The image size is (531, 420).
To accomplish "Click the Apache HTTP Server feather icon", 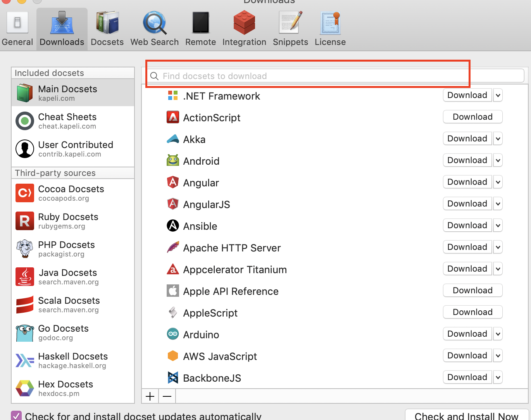I will [x=173, y=247].
